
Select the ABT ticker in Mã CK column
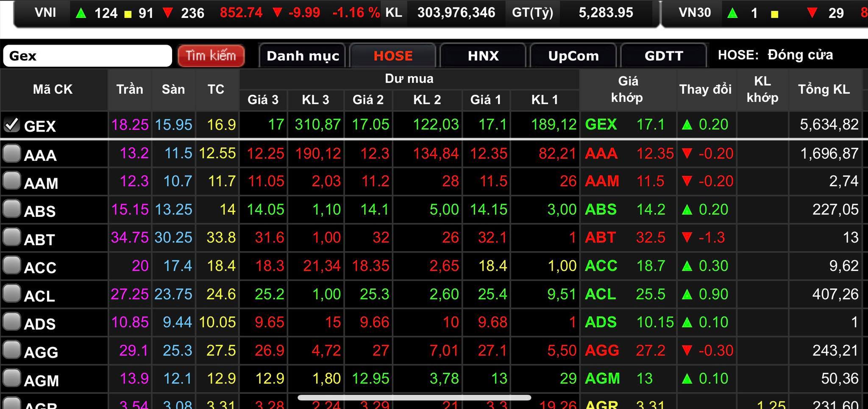pyautogui.click(x=39, y=240)
